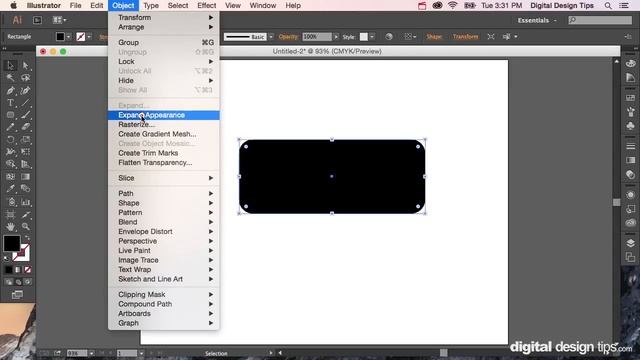
Task: Select the Shape Builder tool
Action: coord(10,164)
